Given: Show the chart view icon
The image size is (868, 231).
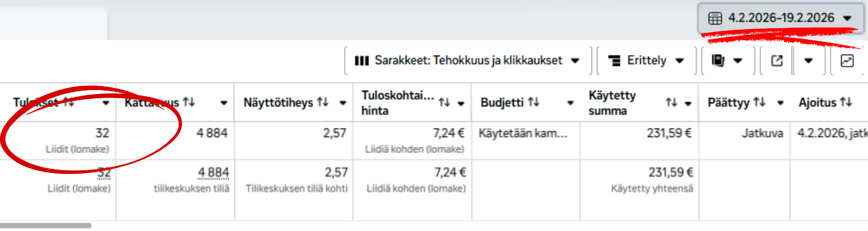Looking at the screenshot, I should tap(847, 61).
